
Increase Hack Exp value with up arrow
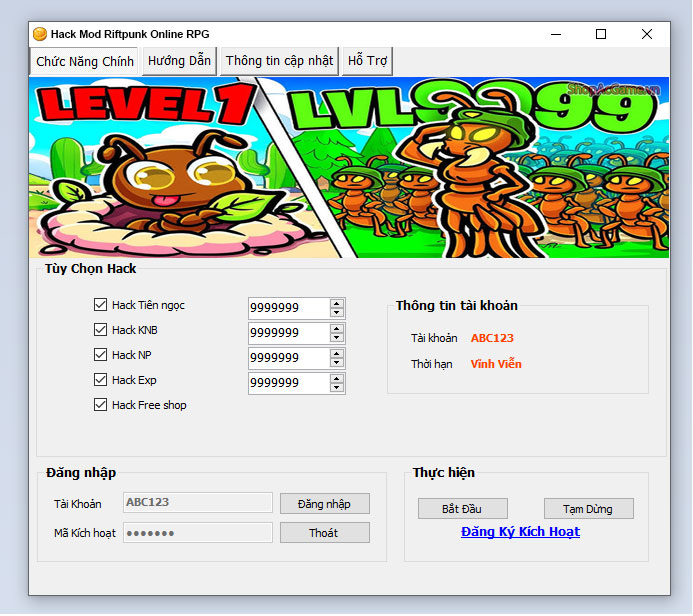(x=337, y=379)
